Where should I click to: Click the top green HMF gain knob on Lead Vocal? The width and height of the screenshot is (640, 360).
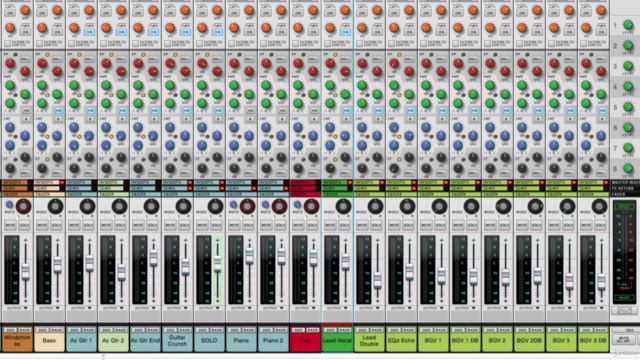(330, 85)
